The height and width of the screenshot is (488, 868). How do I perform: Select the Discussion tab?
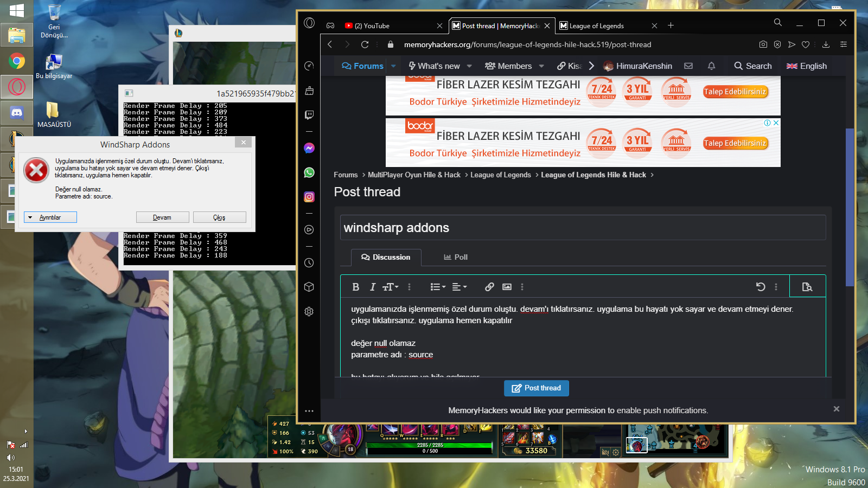pyautogui.click(x=386, y=257)
